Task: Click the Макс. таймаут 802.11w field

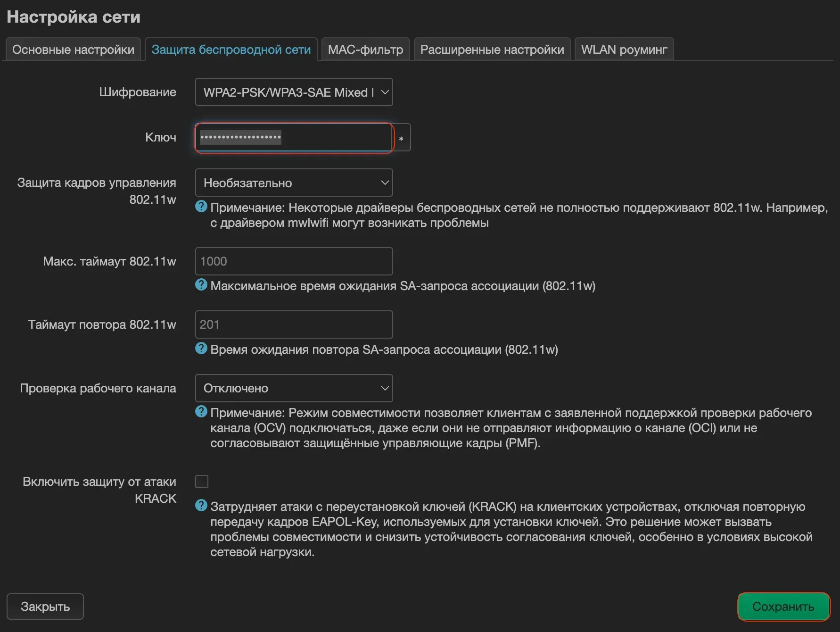Action: tap(294, 261)
